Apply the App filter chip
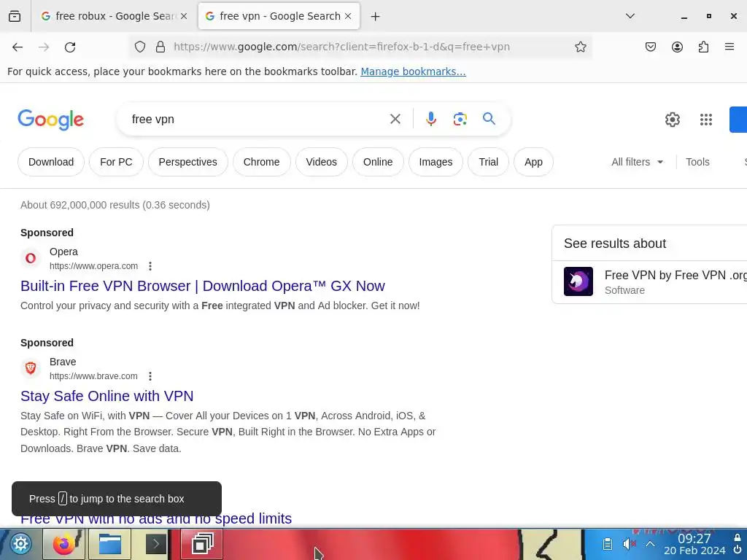 click(533, 162)
